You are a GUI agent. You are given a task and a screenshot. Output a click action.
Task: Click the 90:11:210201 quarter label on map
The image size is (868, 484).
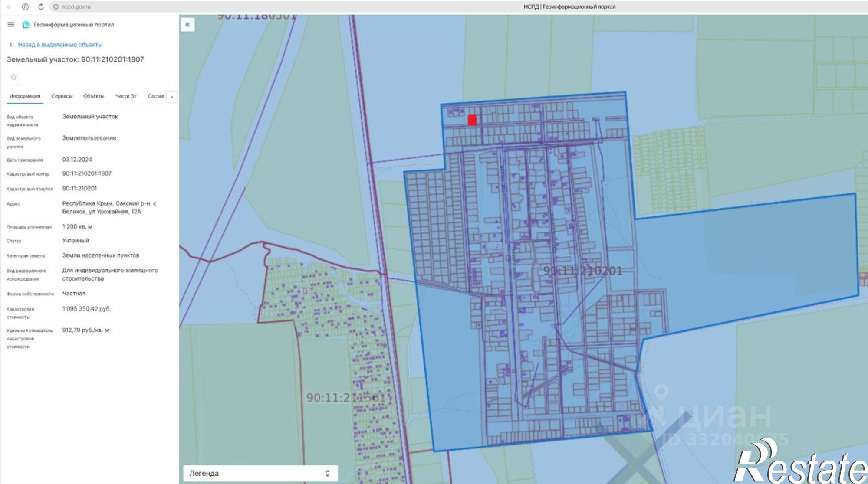pyautogui.click(x=583, y=271)
